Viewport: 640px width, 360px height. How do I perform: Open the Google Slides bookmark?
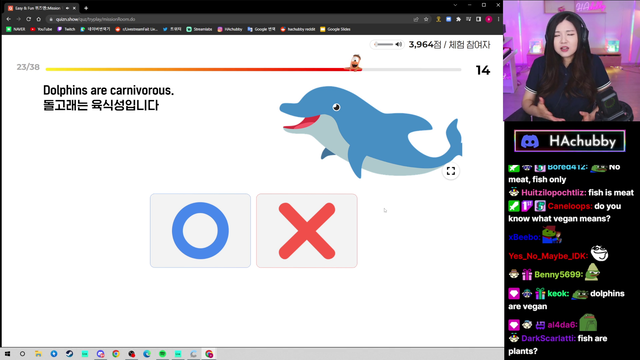335,29
